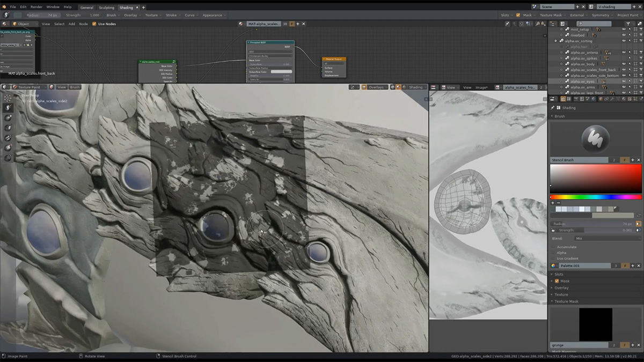Toggle radius pressure sensitivity icon
The width and height of the screenshot is (644, 362).
pyautogui.click(x=638, y=224)
